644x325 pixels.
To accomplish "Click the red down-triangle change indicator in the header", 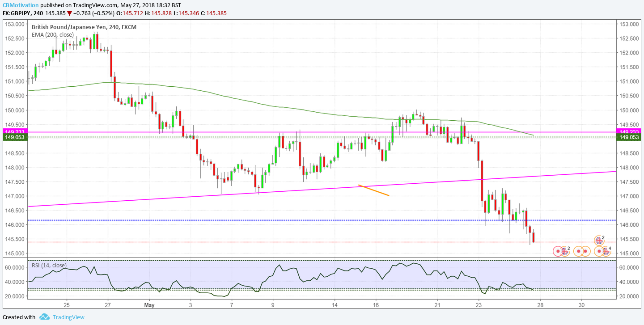I will (69, 13).
